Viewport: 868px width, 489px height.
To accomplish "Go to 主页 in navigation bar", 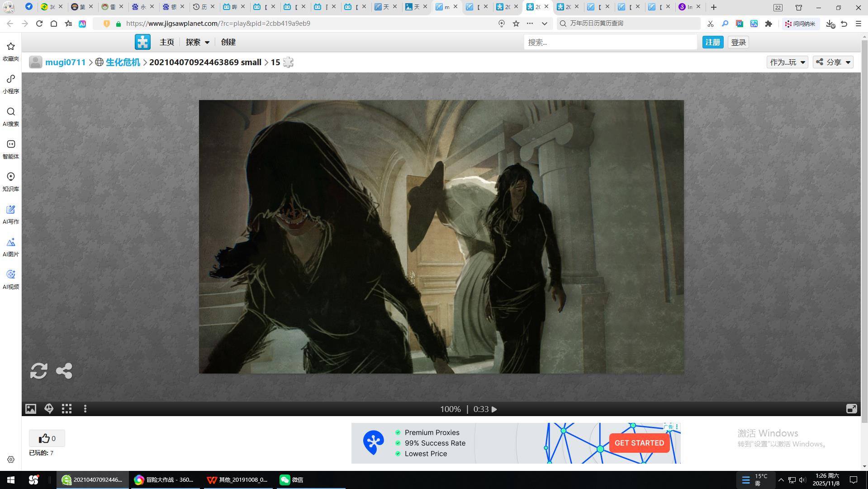I will [167, 42].
